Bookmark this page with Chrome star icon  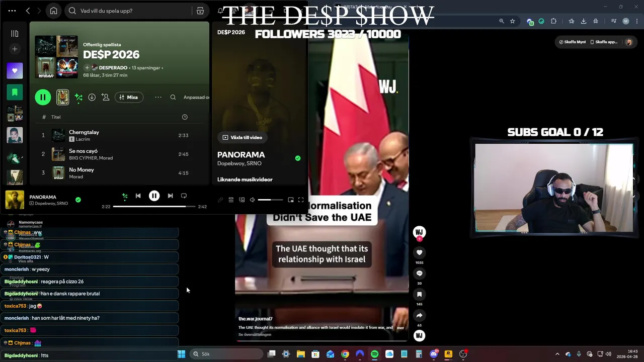coord(512,21)
